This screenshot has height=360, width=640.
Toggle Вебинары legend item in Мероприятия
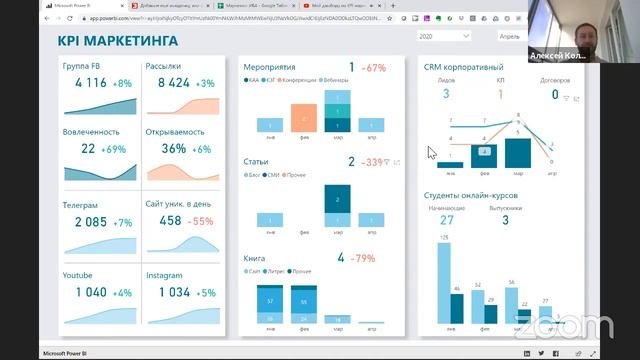coord(333,80)
